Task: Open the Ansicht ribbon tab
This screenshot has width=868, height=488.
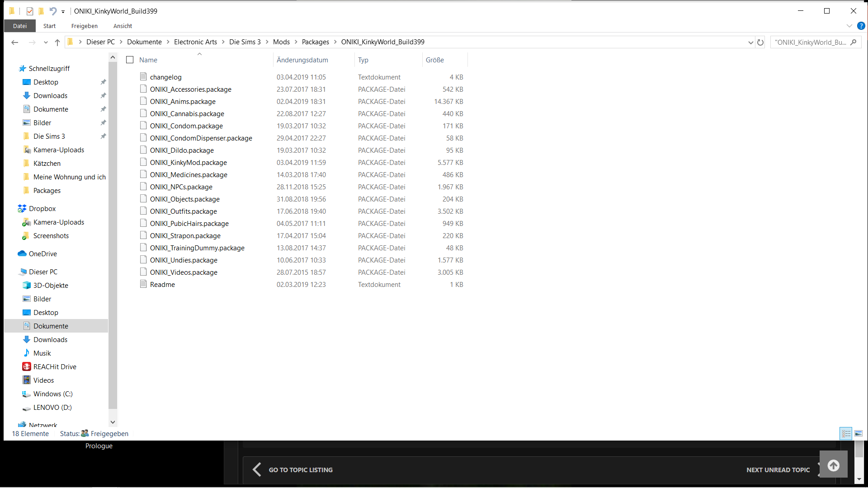Action: coord(123,26)
